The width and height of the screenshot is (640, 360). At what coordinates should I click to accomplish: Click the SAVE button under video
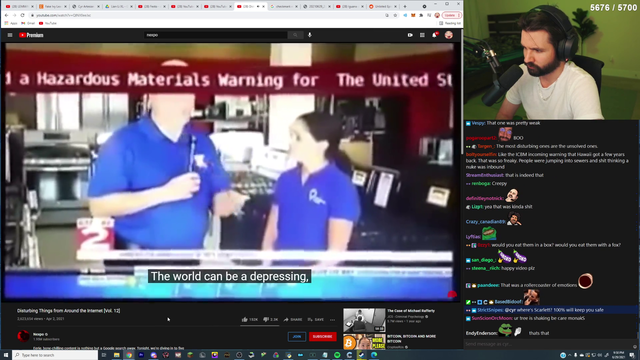click(x=316, y=320)
